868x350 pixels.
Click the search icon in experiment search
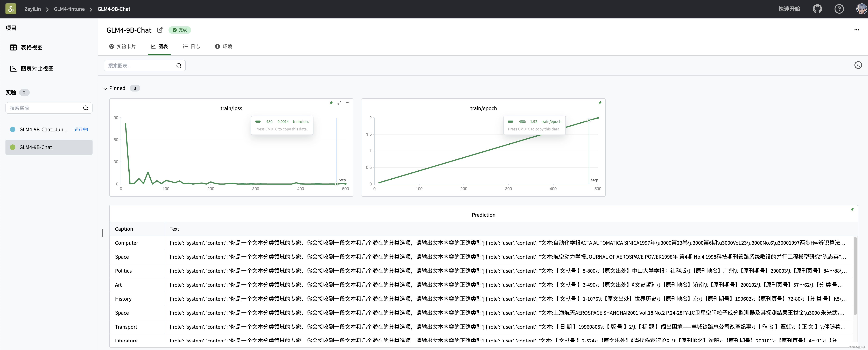[86, 108]
